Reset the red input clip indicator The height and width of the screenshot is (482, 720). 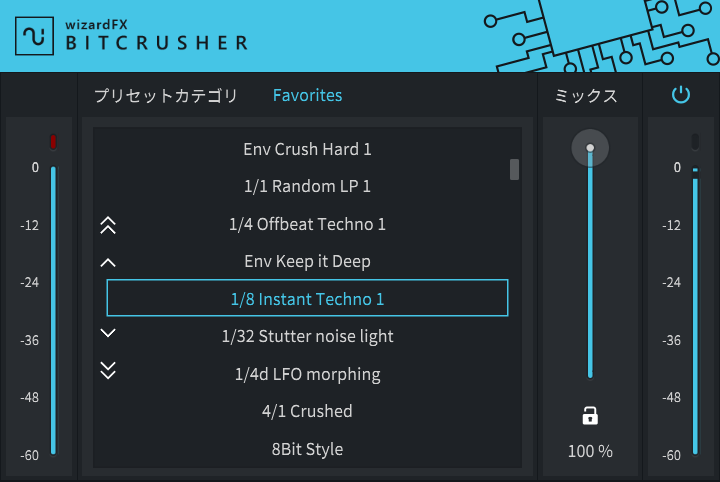(53, 141)
